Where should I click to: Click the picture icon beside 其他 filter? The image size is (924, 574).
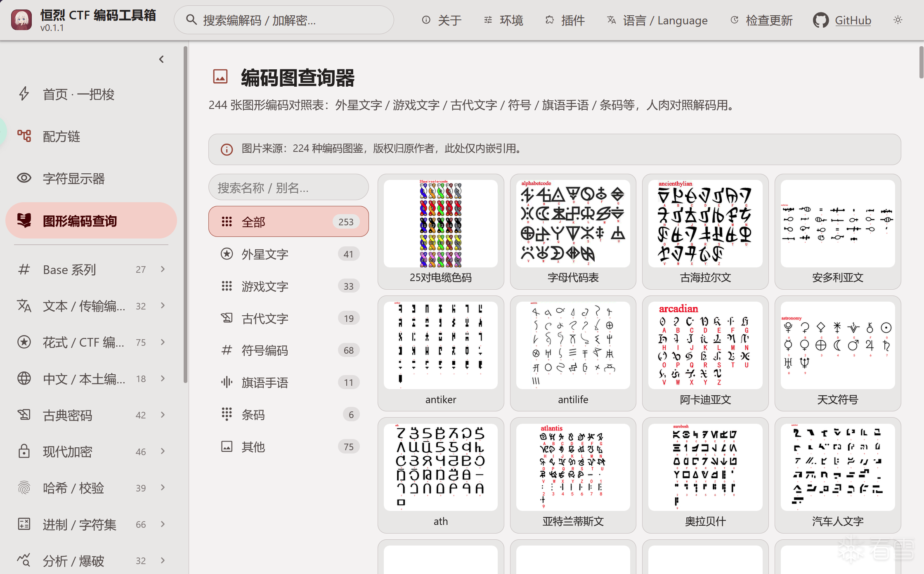[227, 446]
